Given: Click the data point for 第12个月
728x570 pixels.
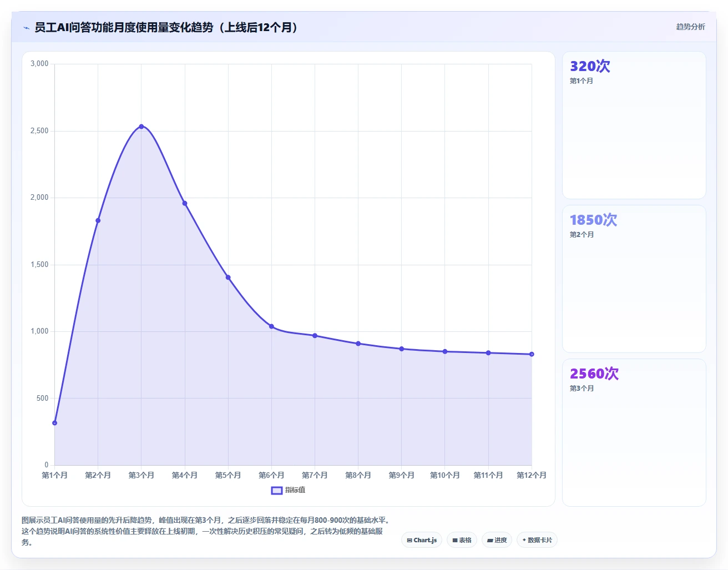Looking at the screenshot, I should [x=532, y=354].
